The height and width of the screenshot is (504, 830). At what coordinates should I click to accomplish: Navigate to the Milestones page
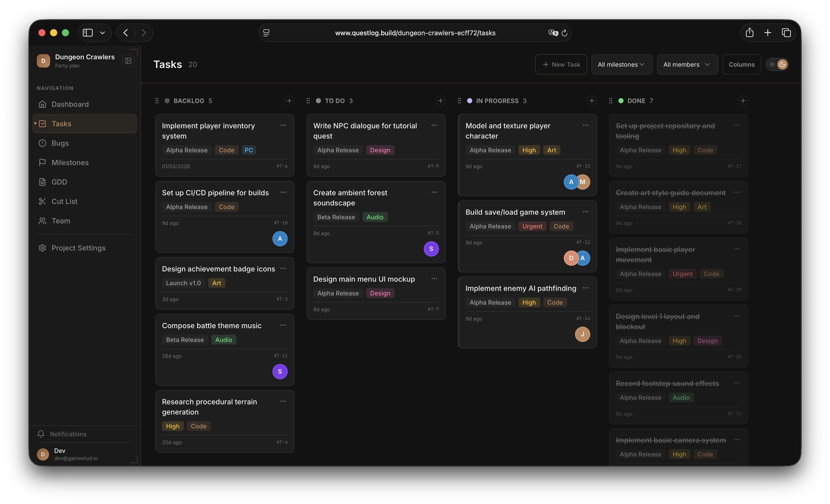pyautogui.click(x=70, y=163)
